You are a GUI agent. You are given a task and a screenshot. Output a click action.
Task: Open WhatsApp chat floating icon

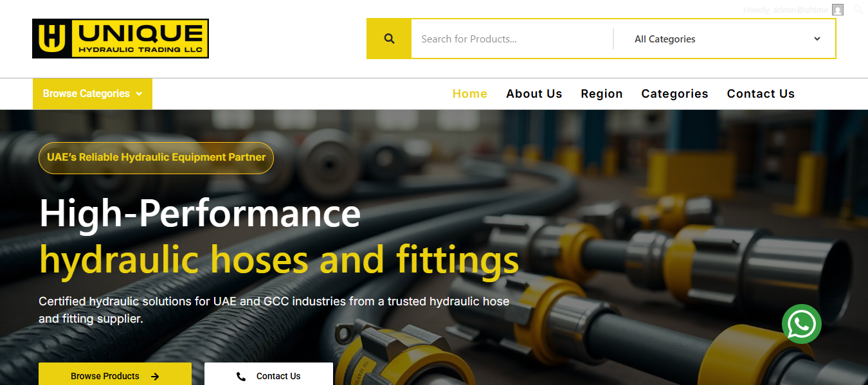tap(801, 324)
